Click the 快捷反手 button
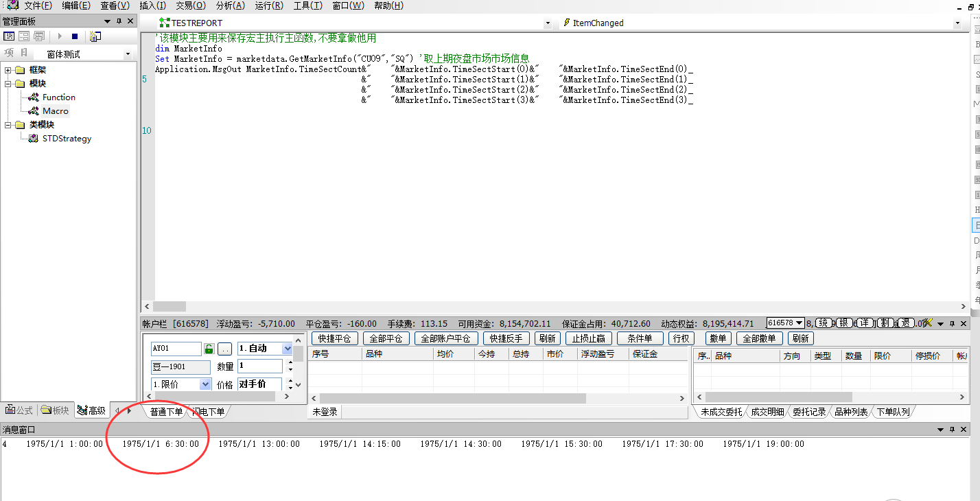The width and height of the screenshot is (980, 501). pos(507,338)
